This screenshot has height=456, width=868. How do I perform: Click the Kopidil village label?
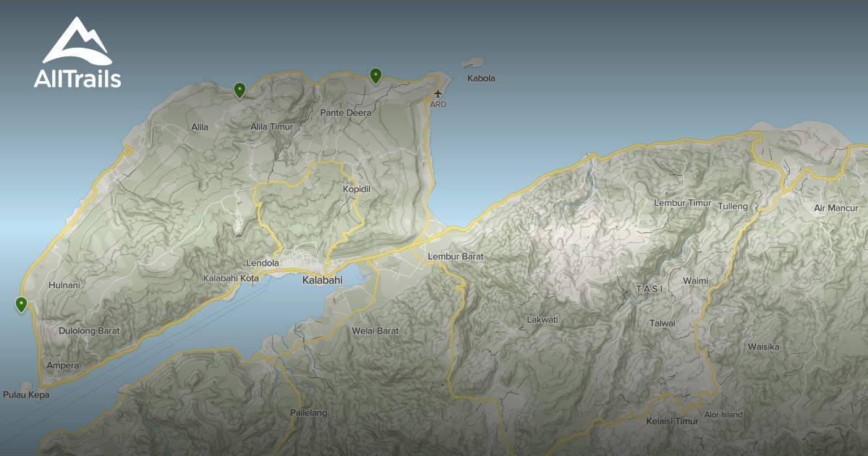point(356,188)
